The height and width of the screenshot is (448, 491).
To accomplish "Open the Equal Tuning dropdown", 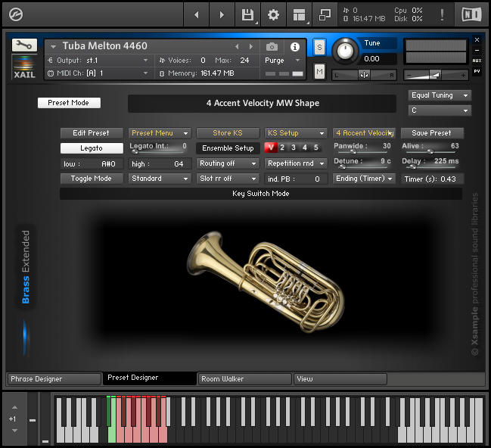I will (x=440, y=95).
